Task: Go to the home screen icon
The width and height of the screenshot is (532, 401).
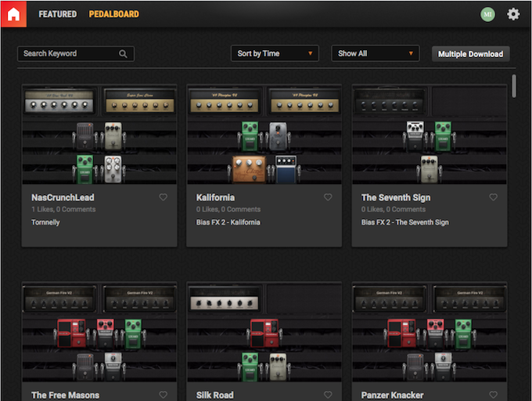Action: coord(13,14)
